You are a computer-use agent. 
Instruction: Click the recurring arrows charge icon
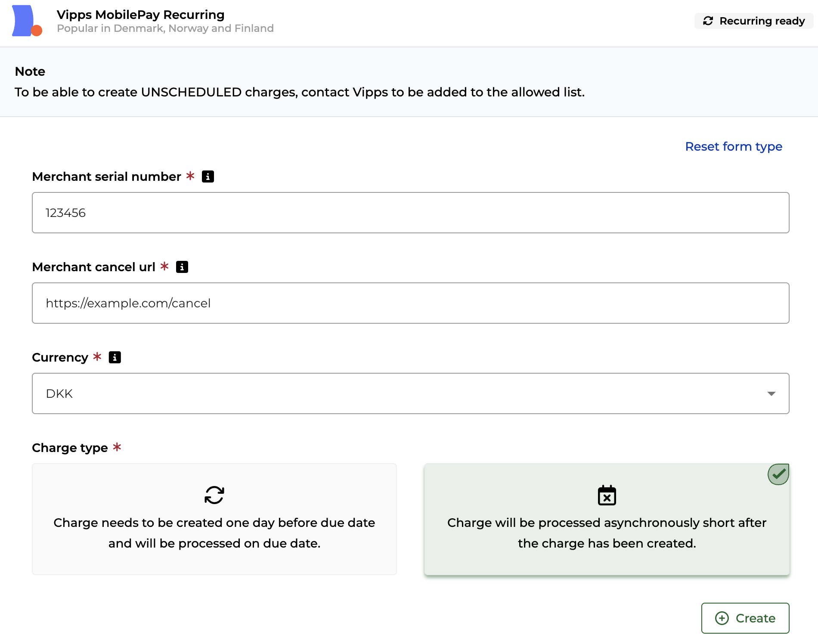pos(214,495)
